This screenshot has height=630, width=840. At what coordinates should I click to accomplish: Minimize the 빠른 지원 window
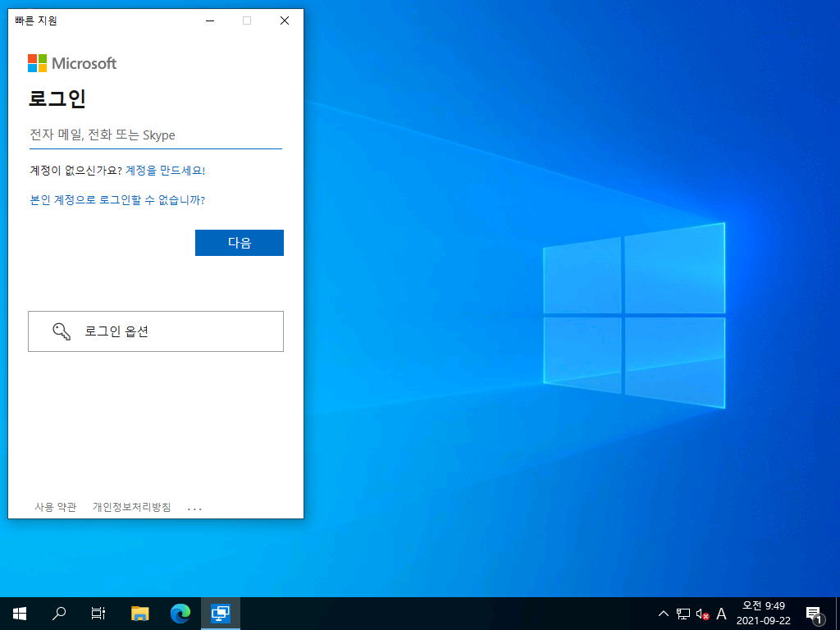click(210, 21)
